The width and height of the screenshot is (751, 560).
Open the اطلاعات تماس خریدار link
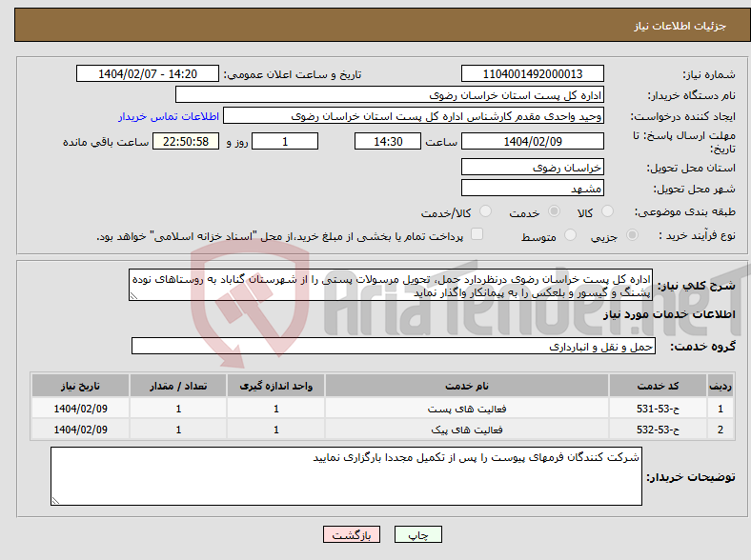[169, 116]
